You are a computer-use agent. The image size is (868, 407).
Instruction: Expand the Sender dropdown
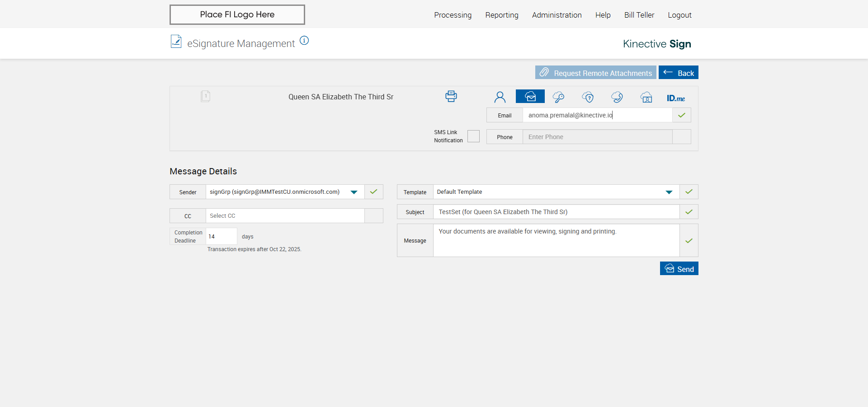[x=354, y=192]
